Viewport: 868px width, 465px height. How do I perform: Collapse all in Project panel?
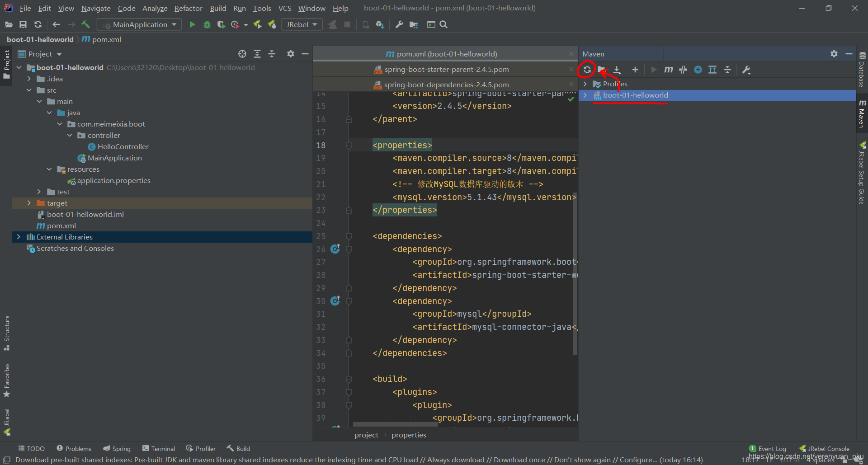[x=272, y=54]
